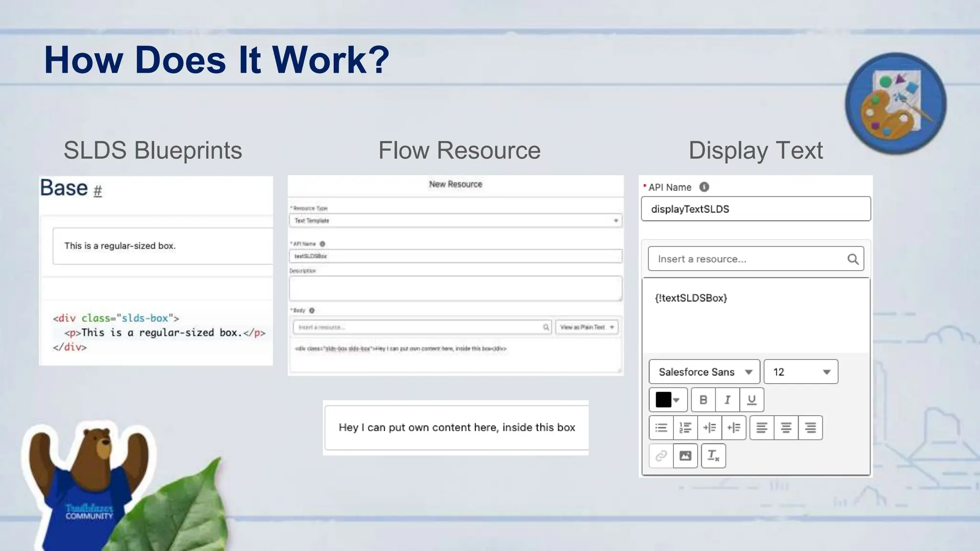Viewport: 980px width, 551px height.
Task: Open the font size 12 dropdown
Action: 801,372
